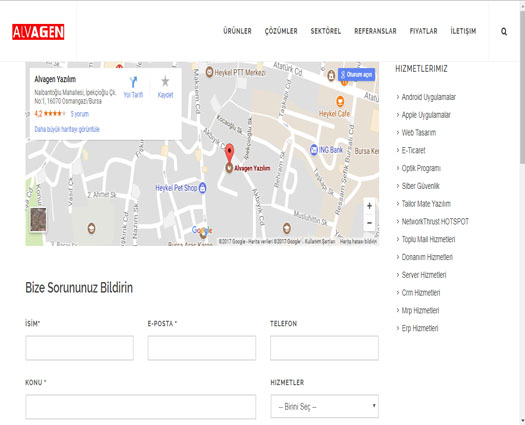This screenshot has width=525, height=425.
Task: Open Tailor Mate Yazılım link
Action: (x=426, y=204)
